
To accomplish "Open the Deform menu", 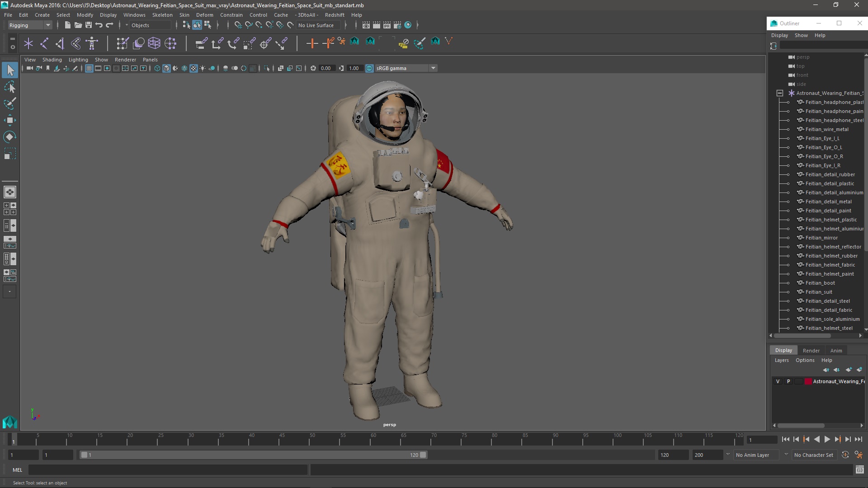I will pyautogui.click(x=204, y=15).
